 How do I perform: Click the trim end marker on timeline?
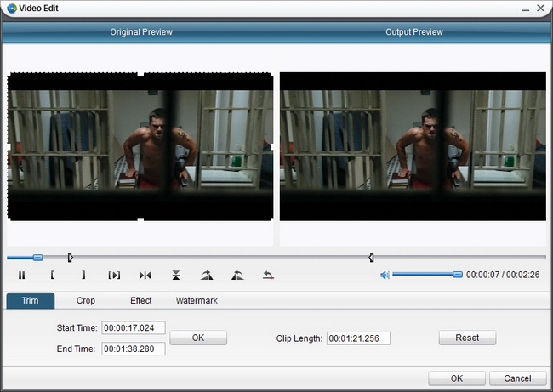371,258
